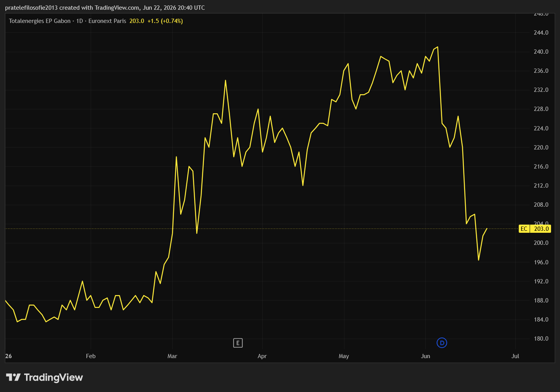Click the 212.0 price axis label

[x=541, y=186]
